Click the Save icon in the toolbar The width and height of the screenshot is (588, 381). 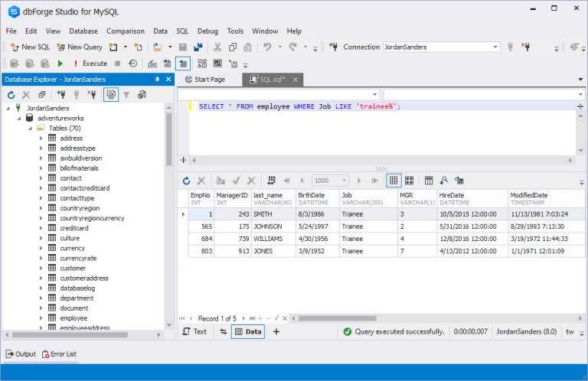pos(184,47)
